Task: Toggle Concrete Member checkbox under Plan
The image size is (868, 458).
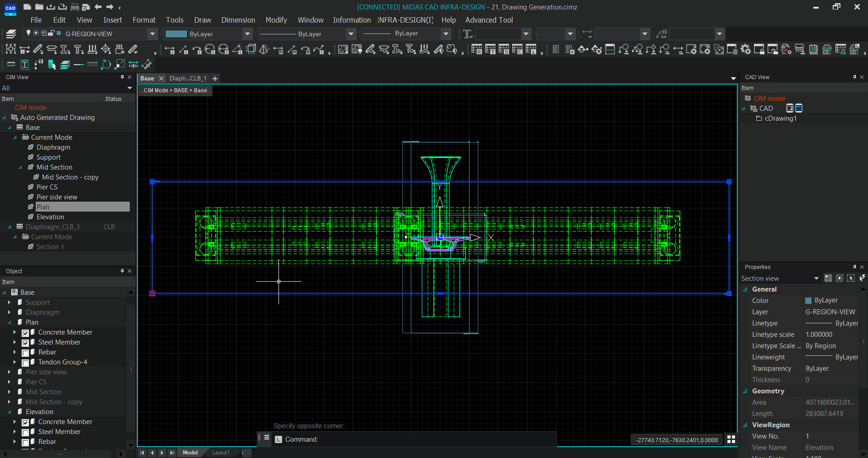Action: pyautogui.click(x=25, y=333)
